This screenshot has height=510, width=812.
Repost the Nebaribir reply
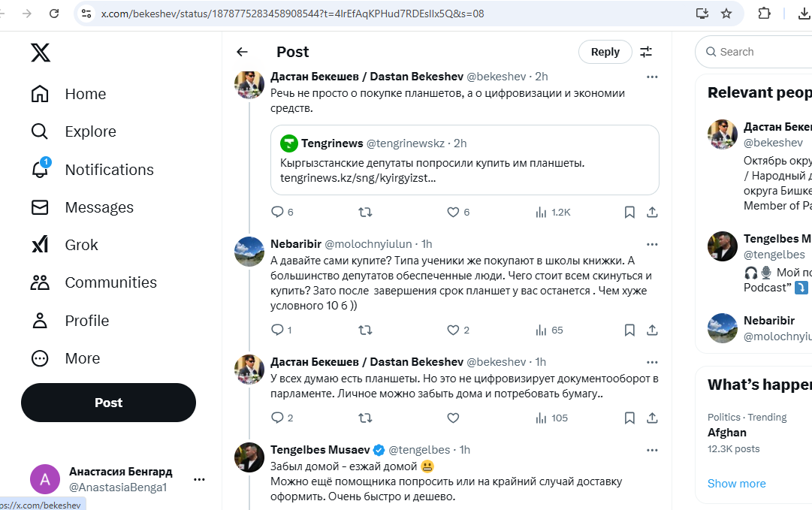click(x=365, y=330)
